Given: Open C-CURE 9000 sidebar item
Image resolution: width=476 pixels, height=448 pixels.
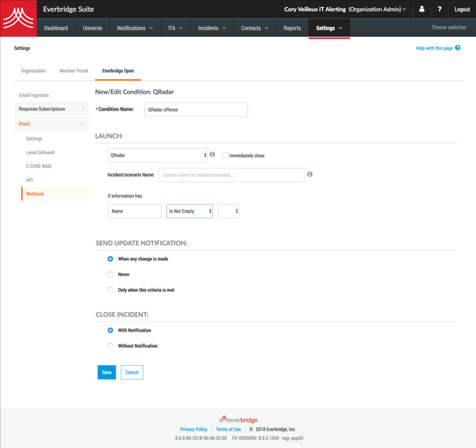Looking at the screenshot, I should (39, 166).
